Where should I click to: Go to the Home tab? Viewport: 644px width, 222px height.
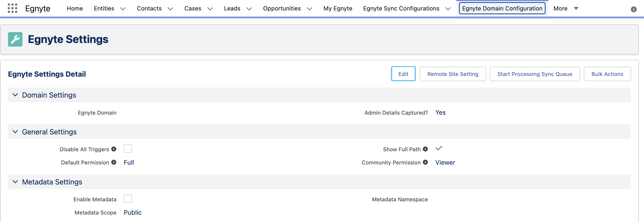point(75,8)
